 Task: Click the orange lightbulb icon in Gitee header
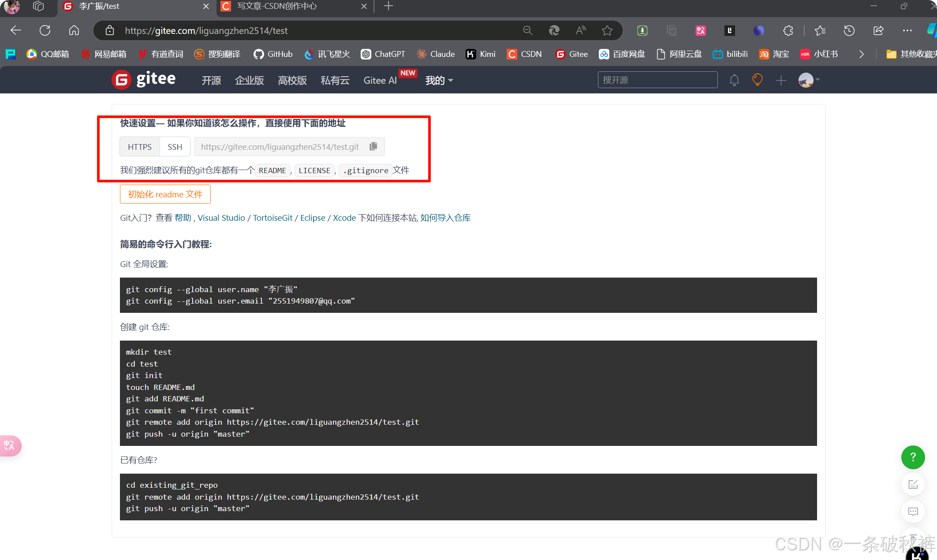tap(758, 80)
